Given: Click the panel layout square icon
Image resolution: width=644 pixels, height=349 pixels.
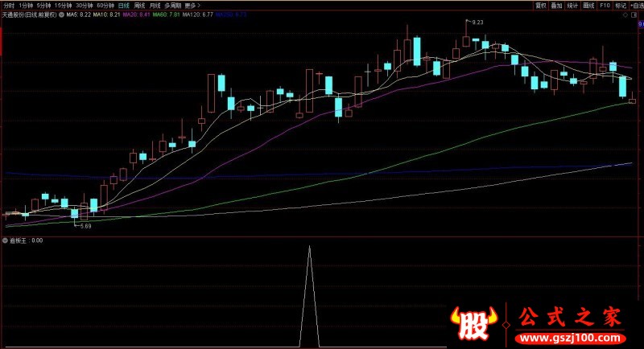Looking at the screenshot, I should pyautogui.click(x=634, y=14).
